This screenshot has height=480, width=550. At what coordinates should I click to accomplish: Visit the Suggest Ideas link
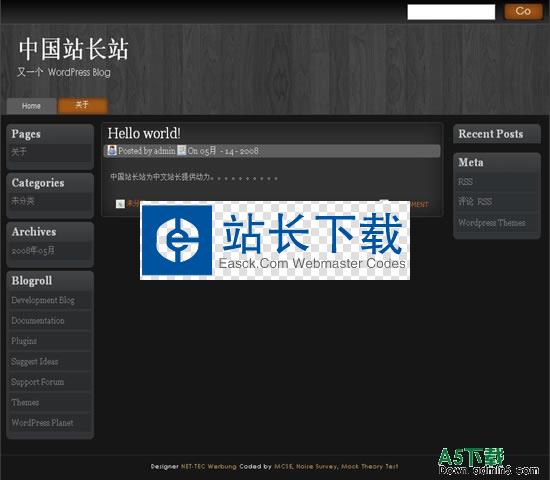click(35, 361)
